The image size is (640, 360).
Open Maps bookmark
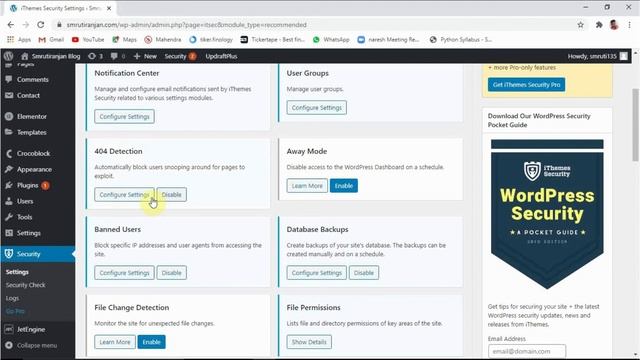[124, 40]
